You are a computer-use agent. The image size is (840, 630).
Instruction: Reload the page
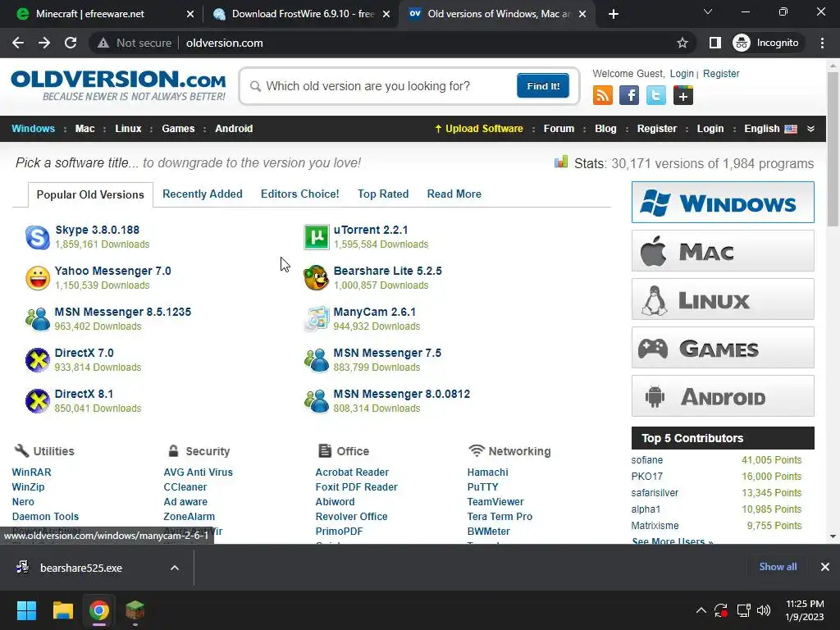[71, 43]
